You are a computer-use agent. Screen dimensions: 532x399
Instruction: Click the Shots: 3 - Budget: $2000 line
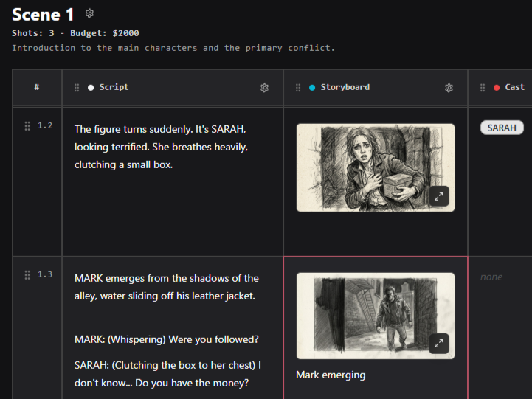pos(75,33)
